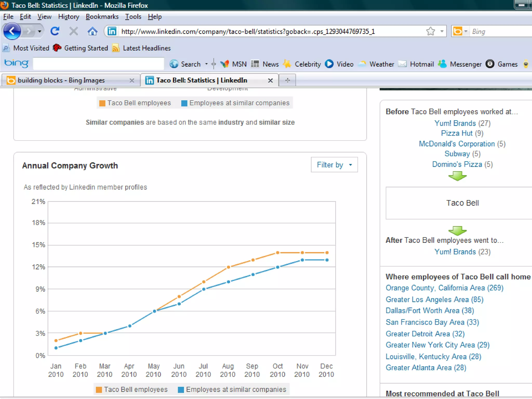Open San Francisco Bay Area (33) link
532x399 pixels.
click(432, 322)
